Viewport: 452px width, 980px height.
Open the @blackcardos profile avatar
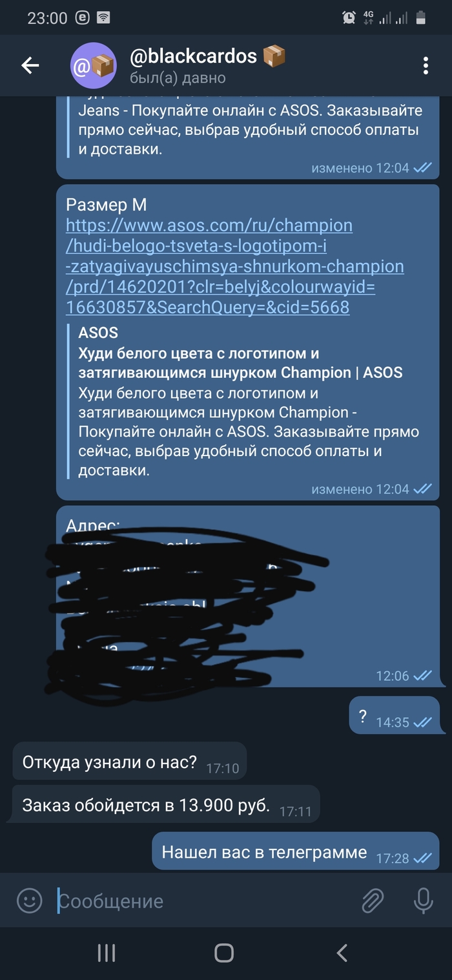coord(93,65)
